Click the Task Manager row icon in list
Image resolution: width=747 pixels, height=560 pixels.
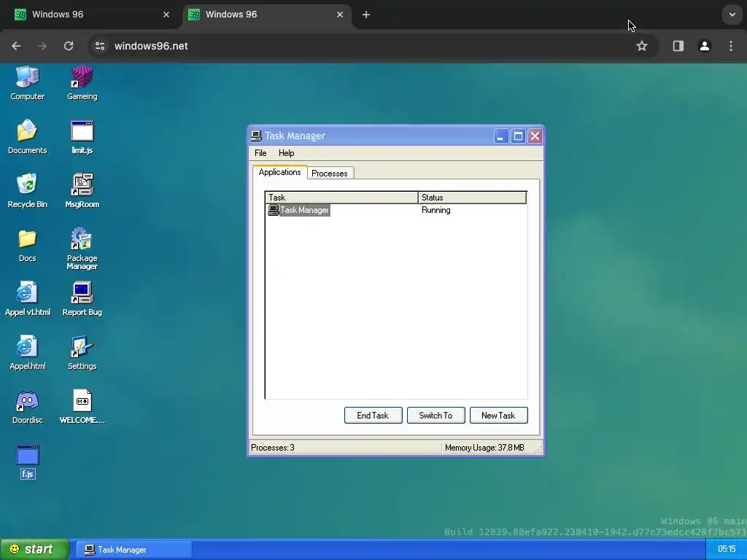click(x=274, y=210)
